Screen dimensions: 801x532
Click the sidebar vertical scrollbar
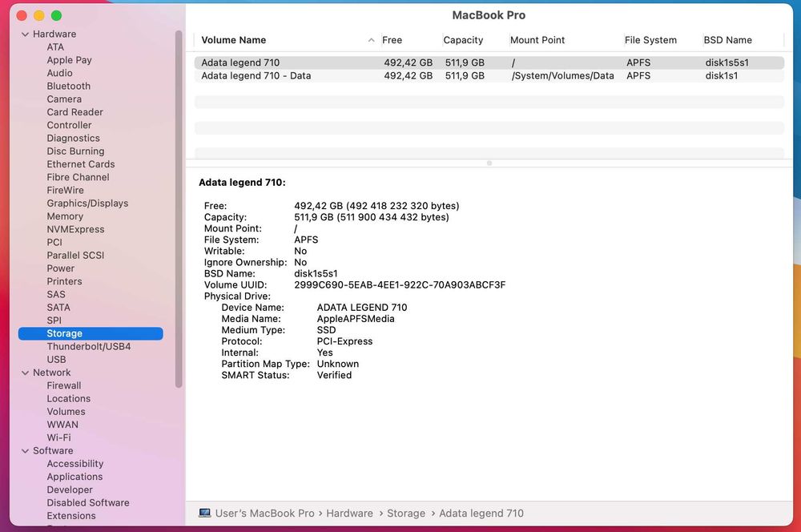click(179, 208)
